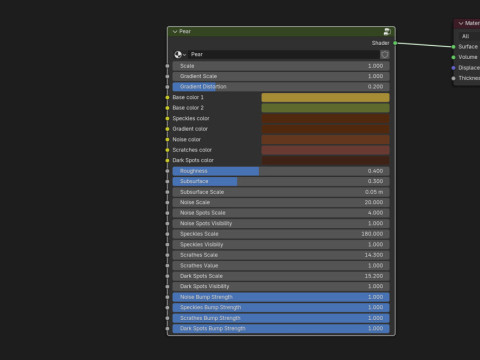Click the Dark Spots Scale field
Viewport: 480px width, 360px height.
click(281, 276)
